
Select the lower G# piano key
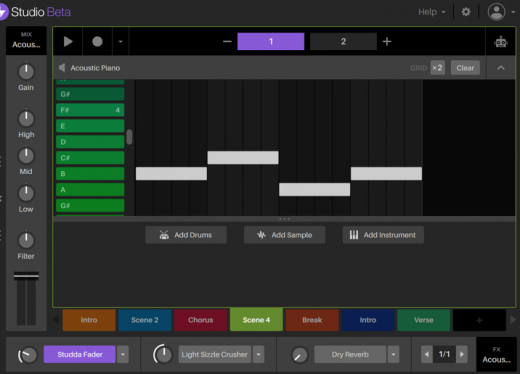90,206
